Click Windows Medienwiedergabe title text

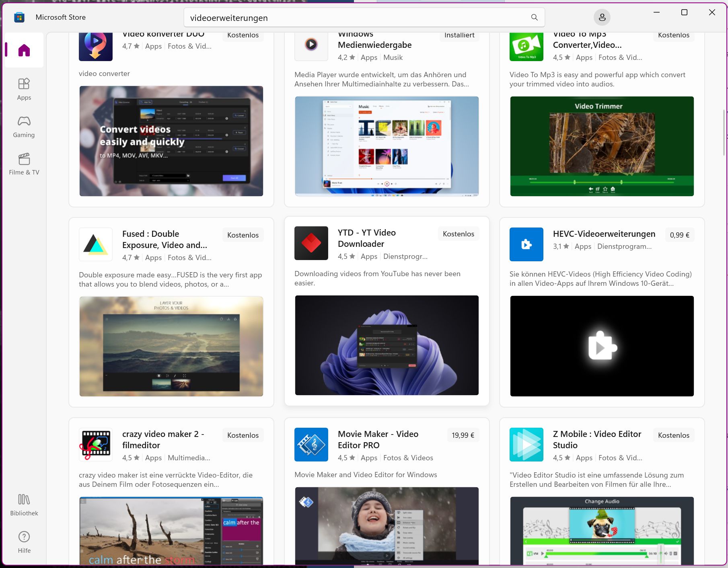point(375,39)
